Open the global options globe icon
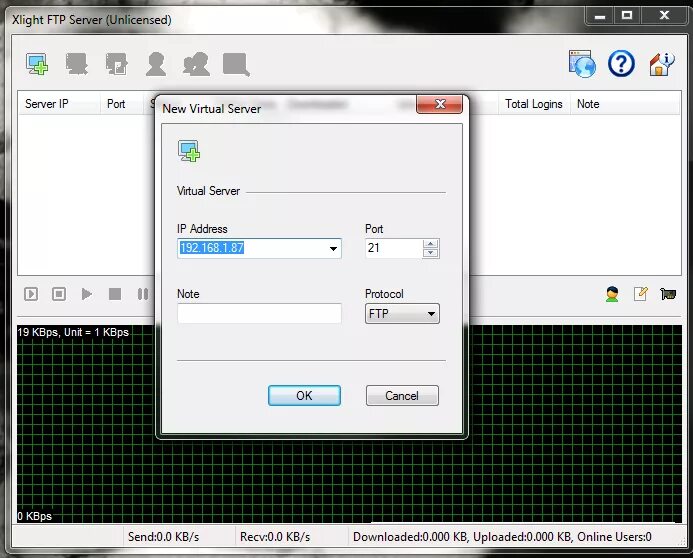Viewport: 693px width, 558px height. 582,64
